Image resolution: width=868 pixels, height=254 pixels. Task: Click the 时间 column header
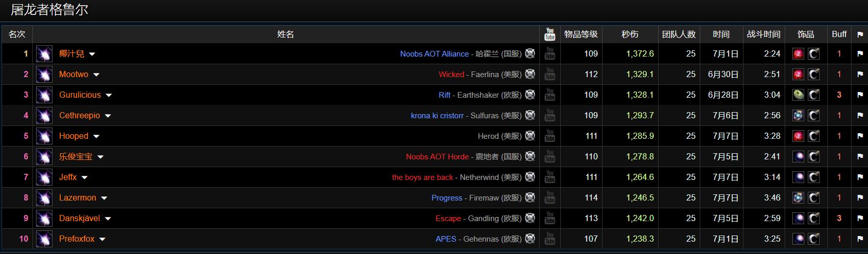[x=721, y=34]
